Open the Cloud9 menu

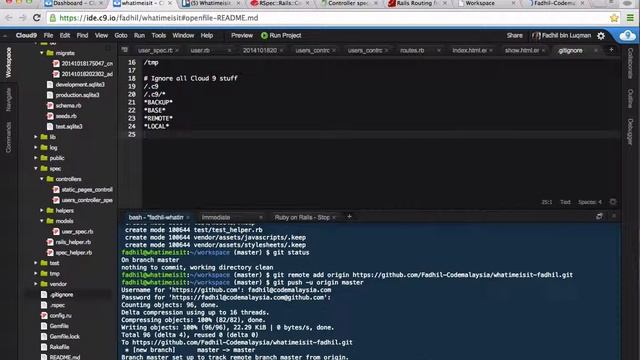[26, 36]
